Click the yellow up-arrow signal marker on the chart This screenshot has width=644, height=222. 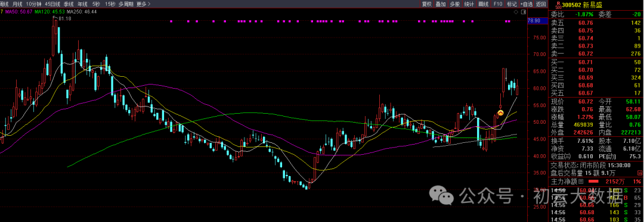[x=501, y=112]
